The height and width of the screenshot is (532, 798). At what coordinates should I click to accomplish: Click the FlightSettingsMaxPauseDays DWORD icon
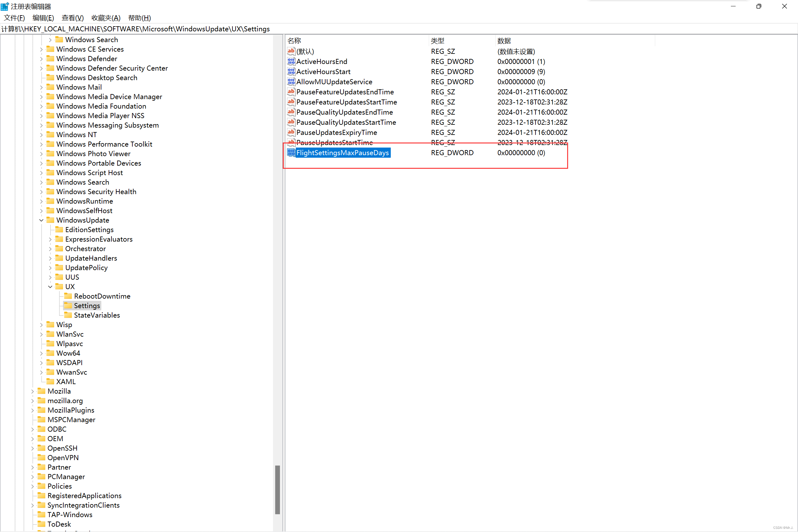click(x=291, y=153)
